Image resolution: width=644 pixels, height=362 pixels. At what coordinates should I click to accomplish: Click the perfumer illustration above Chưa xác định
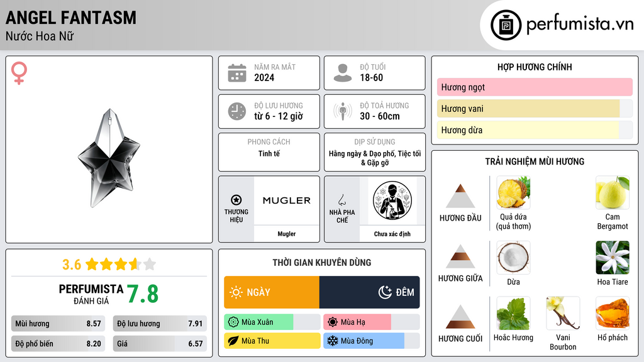(392, 200)
